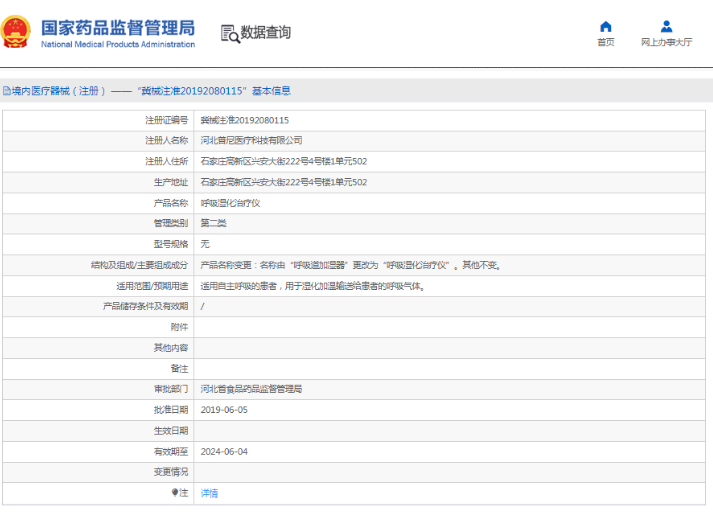The width and height of the screenshot is (713, 512).
Task: Select approval date 2019-06-05
Action: [224, 410]
